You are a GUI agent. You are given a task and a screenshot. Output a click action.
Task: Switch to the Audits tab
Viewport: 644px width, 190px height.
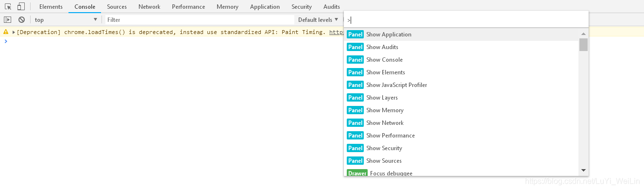pos(332,7)
